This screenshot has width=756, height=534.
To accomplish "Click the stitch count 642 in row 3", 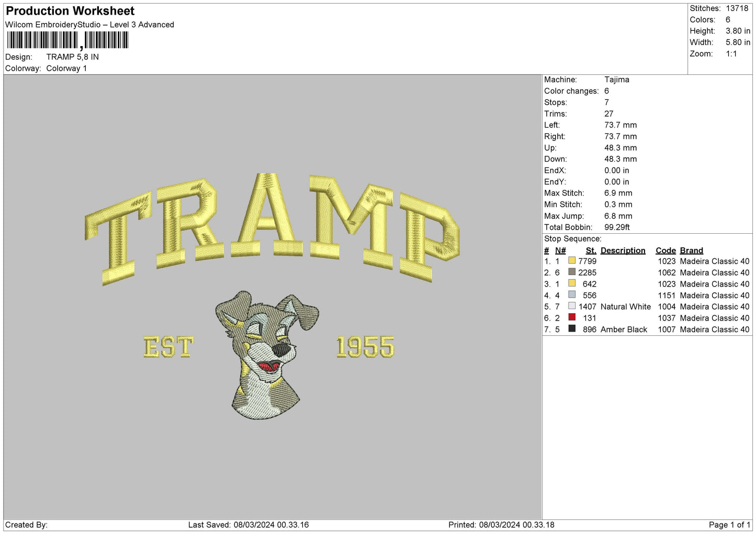I will 590,284.
